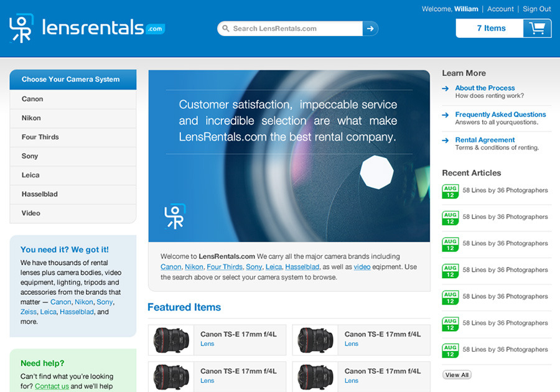Click the Canon link in the welcome paragraph
Image resolution: width=560 pixels, height=392 pixels.
tap(170, 267)
